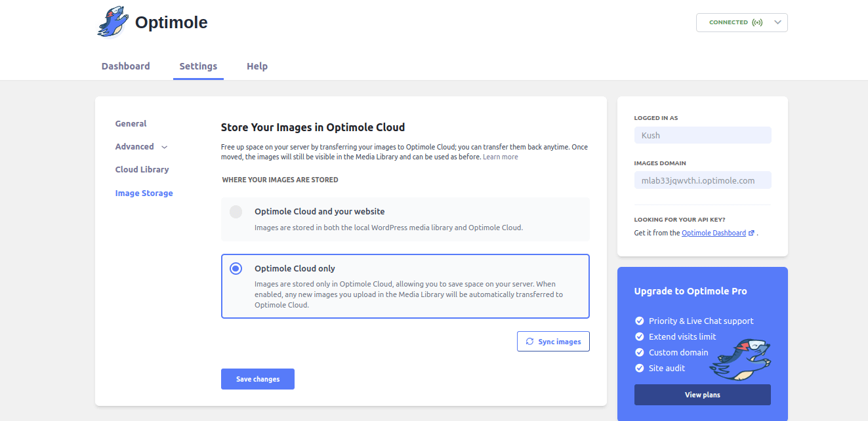
Task: Follow the Learn more link
Action: click(500, 157)
